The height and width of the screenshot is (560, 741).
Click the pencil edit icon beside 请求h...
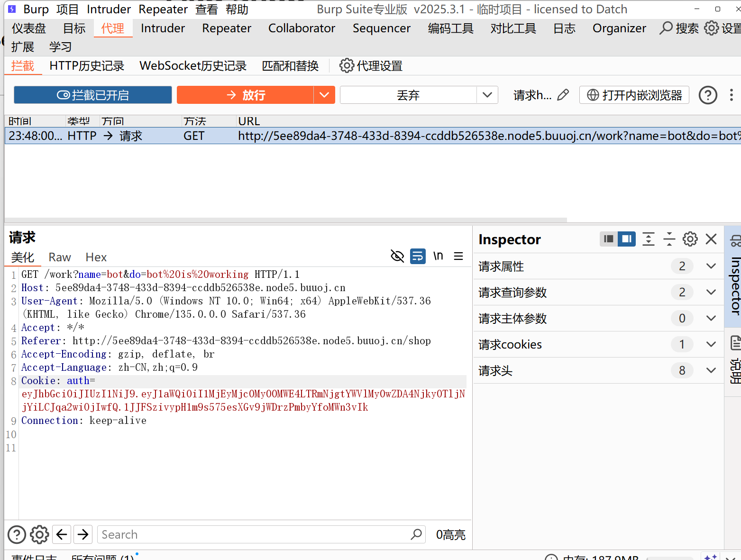[x=563, y=95]
